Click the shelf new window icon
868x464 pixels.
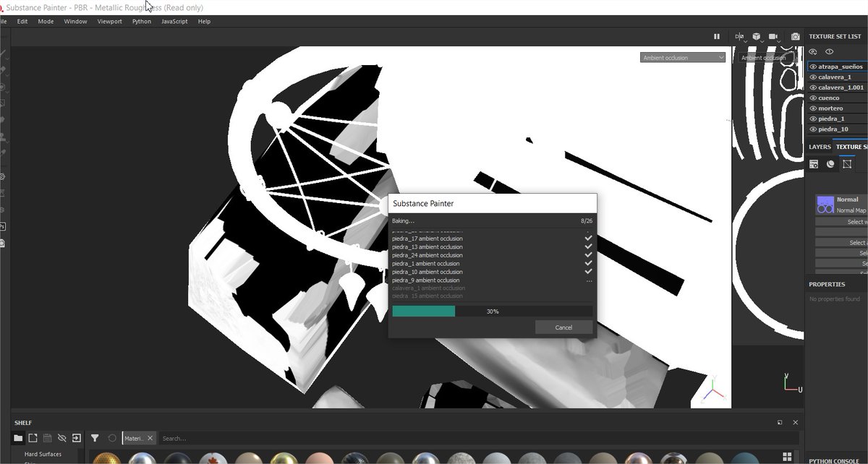point(33,438)
